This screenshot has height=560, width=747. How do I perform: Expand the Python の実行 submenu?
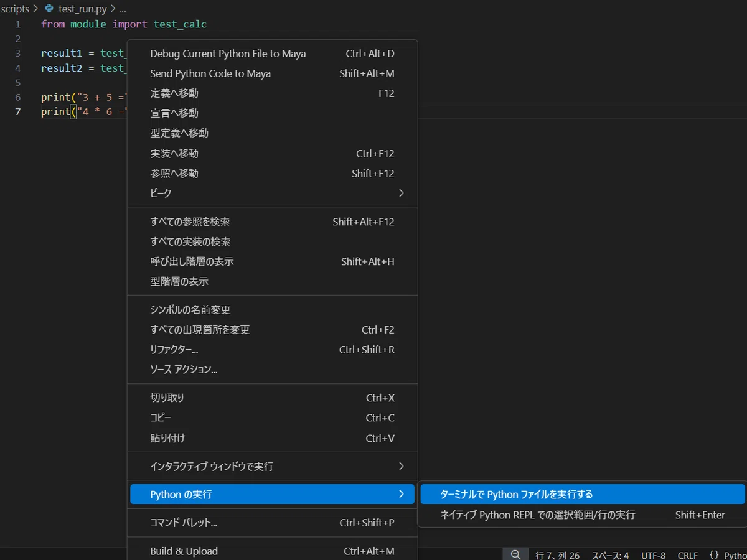(272, 495)
